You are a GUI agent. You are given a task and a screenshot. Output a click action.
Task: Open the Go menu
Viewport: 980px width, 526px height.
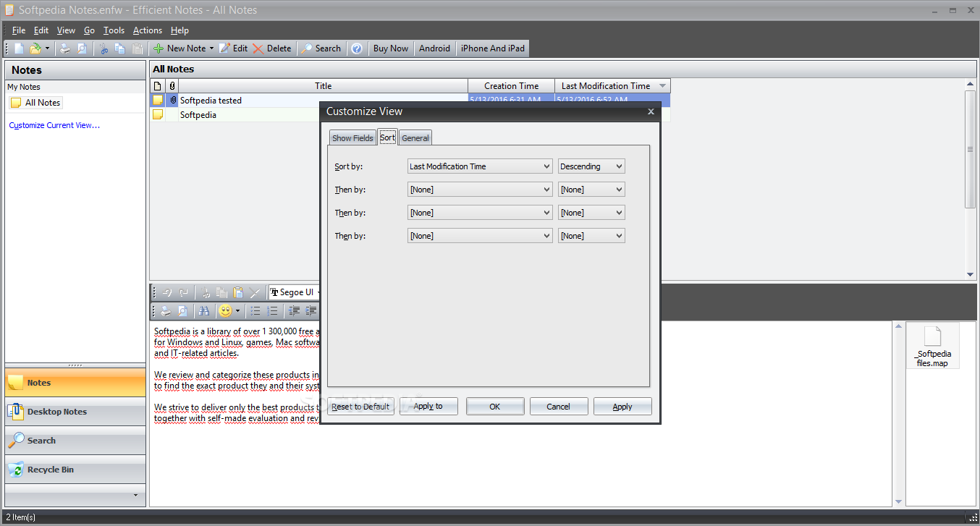pos(89,30)
